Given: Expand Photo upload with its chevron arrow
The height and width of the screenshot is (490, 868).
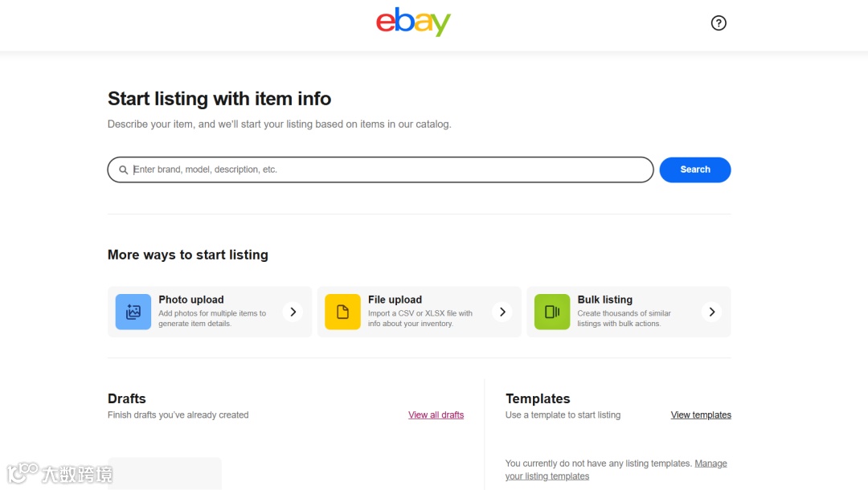Looking at the screenshot, I should (x=293, y=312).
